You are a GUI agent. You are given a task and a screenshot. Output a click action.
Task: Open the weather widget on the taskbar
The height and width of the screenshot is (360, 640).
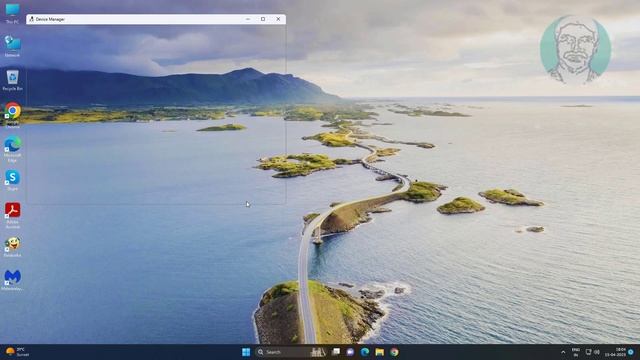pyautogui.click(x=17, y=352)
